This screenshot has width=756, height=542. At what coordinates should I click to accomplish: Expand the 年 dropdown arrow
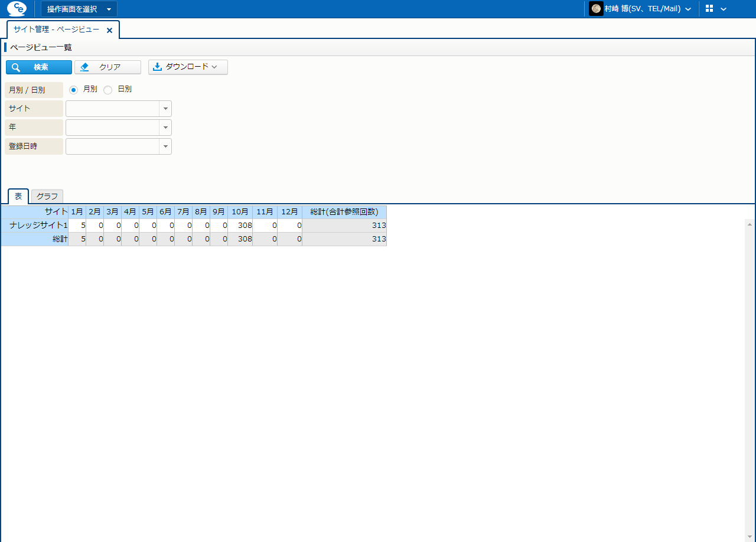tap(165, 128)
